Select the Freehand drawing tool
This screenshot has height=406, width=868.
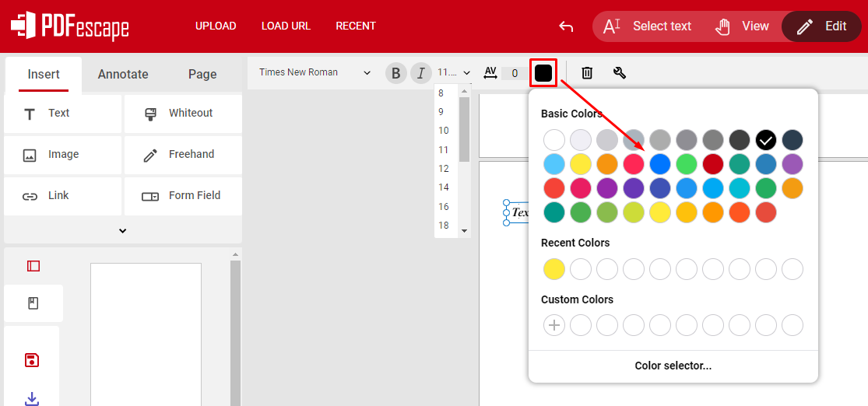[183, 154]
